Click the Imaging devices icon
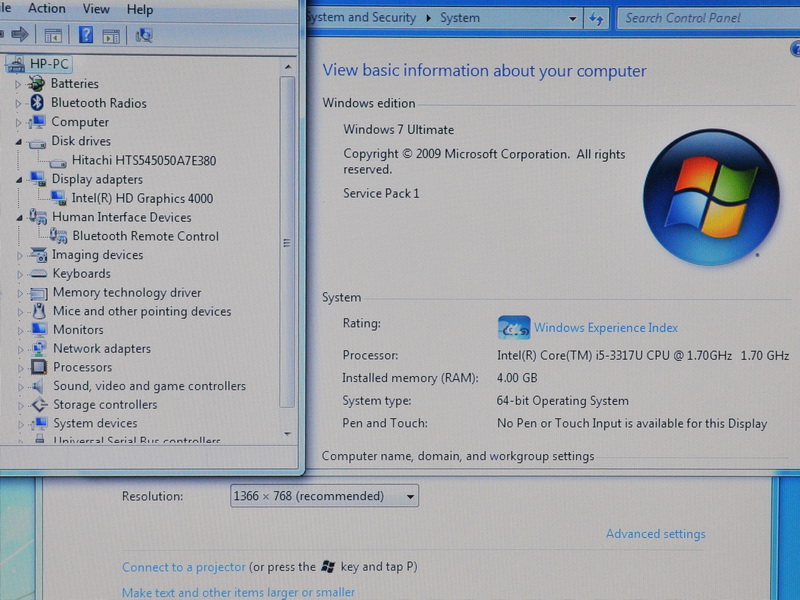 [x=38, y=255]
